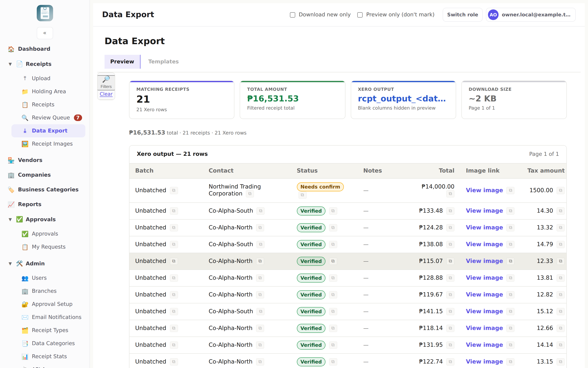Screen dimensions: 588x368
Task: Click the Vendors store icon
Action: point(11,160)
